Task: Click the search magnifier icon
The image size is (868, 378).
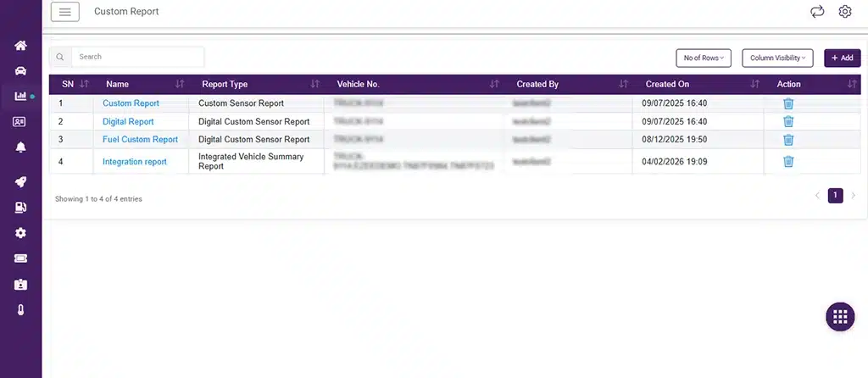Action: click(x=60, y=57)
